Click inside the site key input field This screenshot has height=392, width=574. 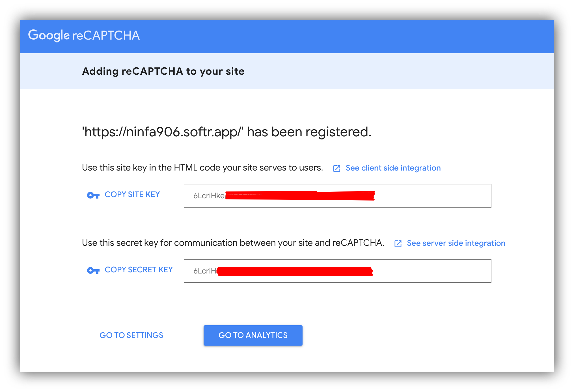pos(337,196)
